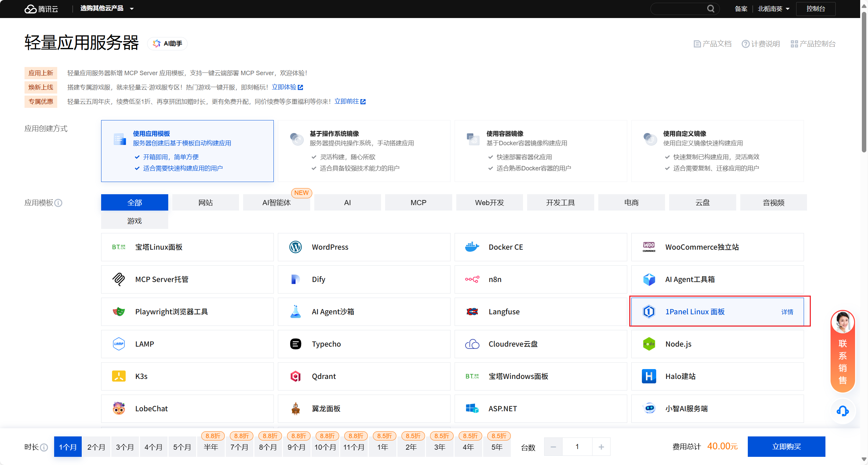This screenshot has width=868, height=465.
Task: Open the 计费说明 link
Action: 761,44
